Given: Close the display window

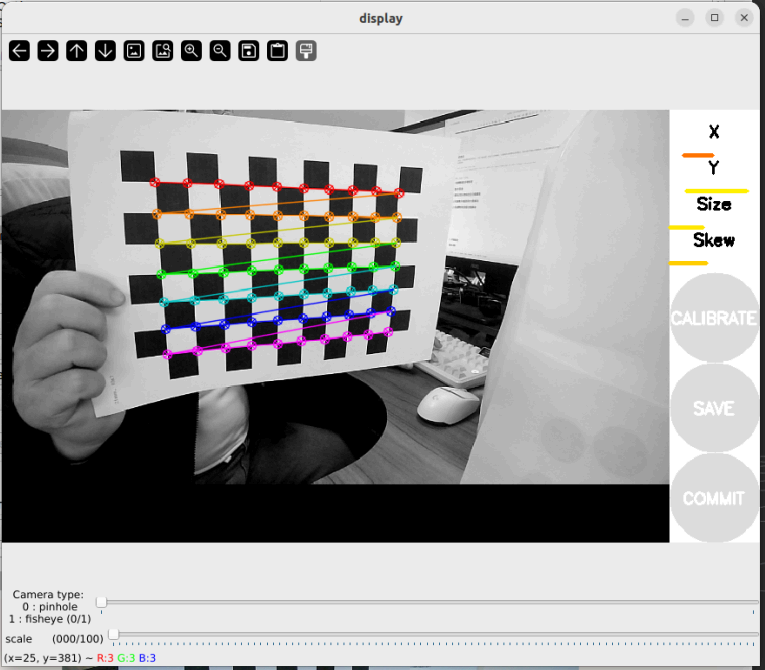Looking at the screenshot, I should point(744,18).
